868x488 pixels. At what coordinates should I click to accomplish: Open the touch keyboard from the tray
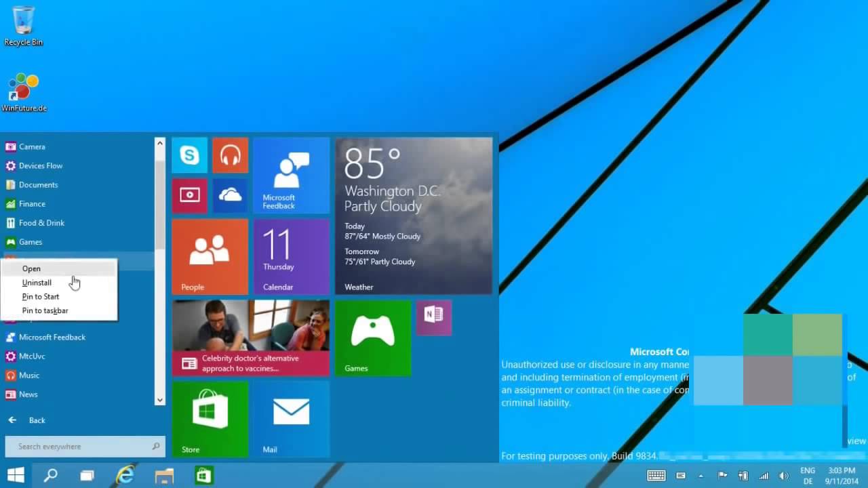(656, 476)
